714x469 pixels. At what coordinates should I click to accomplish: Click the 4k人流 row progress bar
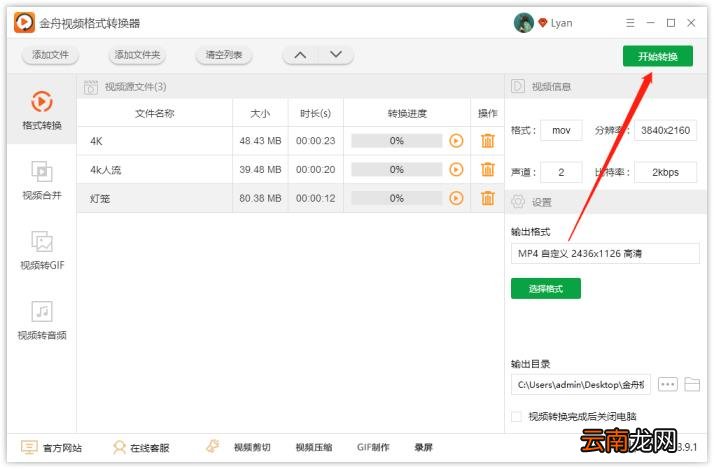coord(397,169)
